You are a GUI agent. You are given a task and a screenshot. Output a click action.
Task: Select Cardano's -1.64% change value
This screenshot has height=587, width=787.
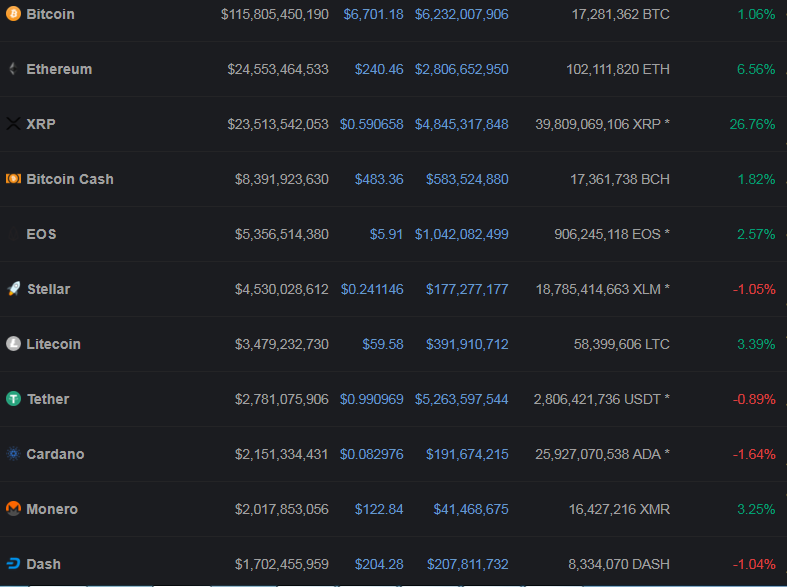pyautogui.click(x=754, y=454)
